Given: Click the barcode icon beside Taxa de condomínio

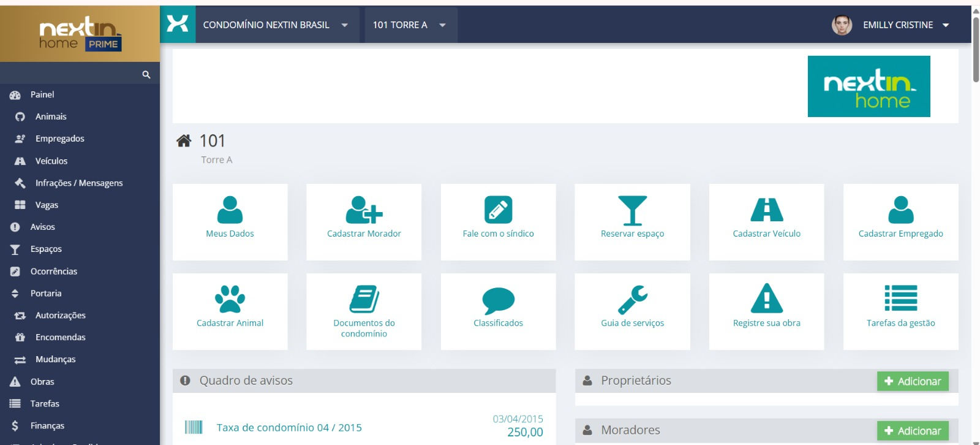Looking at the screenshot, I should tap(194, 427).
